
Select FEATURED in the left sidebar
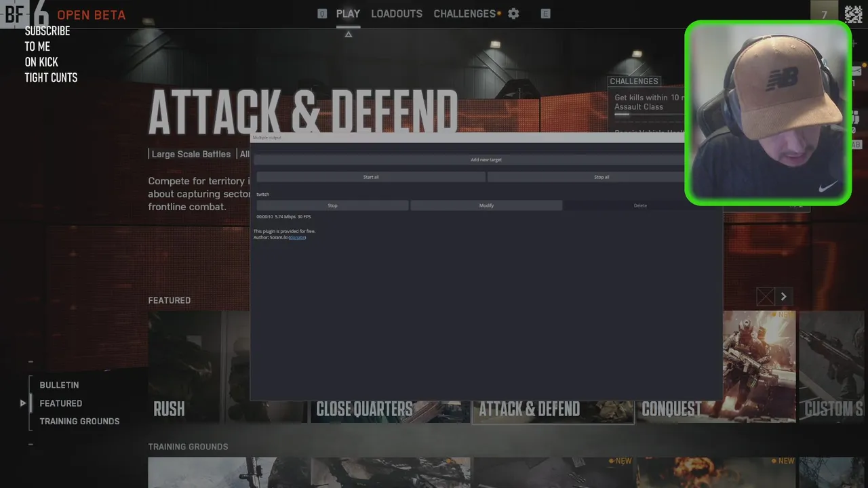[x=61, y=403]
